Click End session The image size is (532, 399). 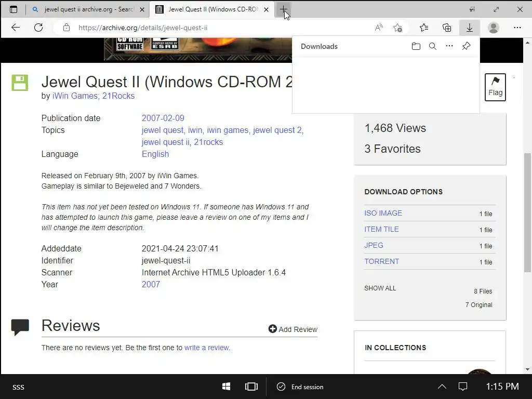300,387
